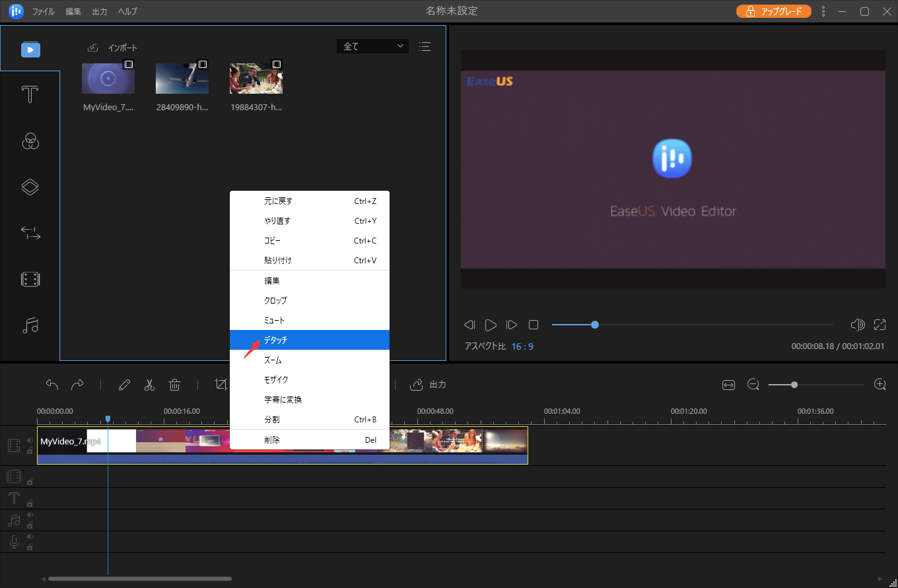898x588 pixels.
Task: Mute the music track speaker
Action: pos(30,515)
